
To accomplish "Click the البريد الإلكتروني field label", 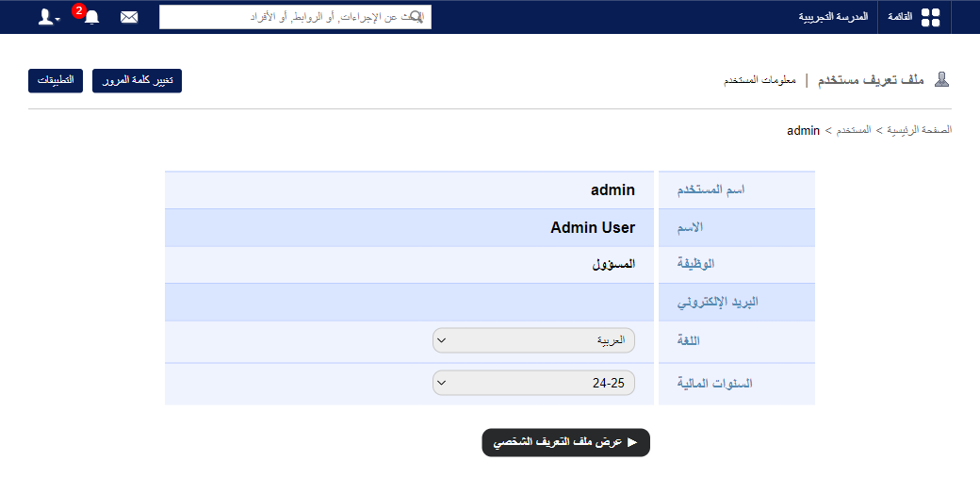I will (x=717, y=302).
